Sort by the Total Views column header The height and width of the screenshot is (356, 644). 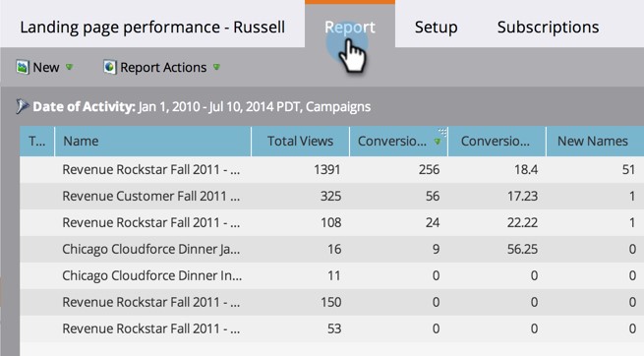(x=300, y=142)
